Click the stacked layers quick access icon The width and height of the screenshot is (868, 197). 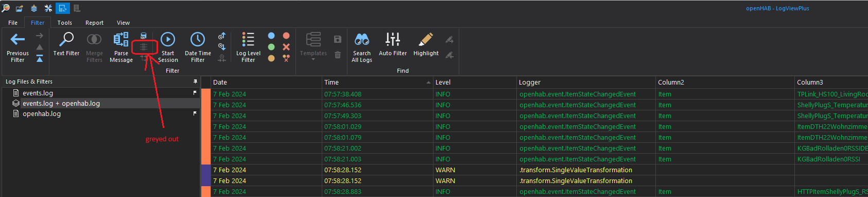pyautogui.click(x=34, y=8)
